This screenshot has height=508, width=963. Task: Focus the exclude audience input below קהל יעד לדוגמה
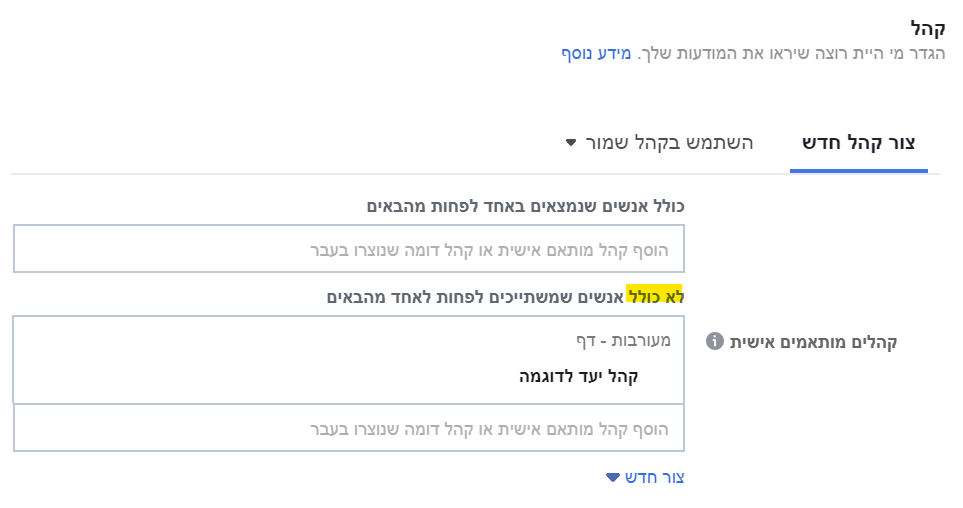coord(349,428)
